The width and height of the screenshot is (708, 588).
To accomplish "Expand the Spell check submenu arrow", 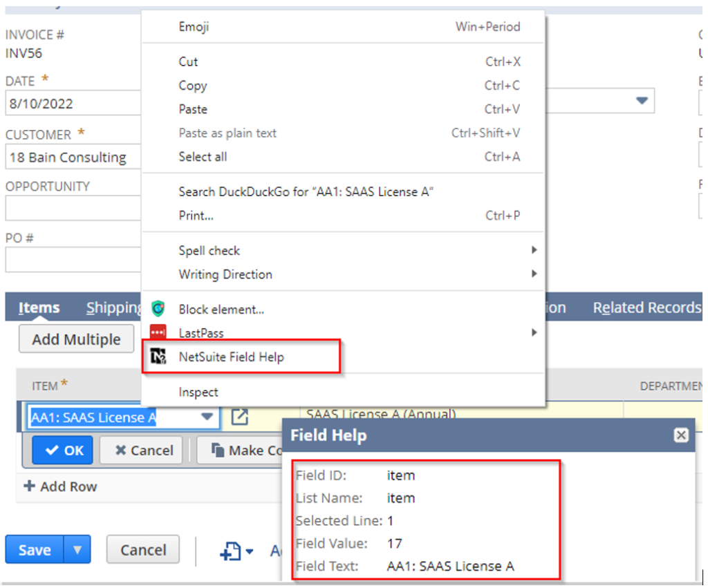I will pos(534,250).
